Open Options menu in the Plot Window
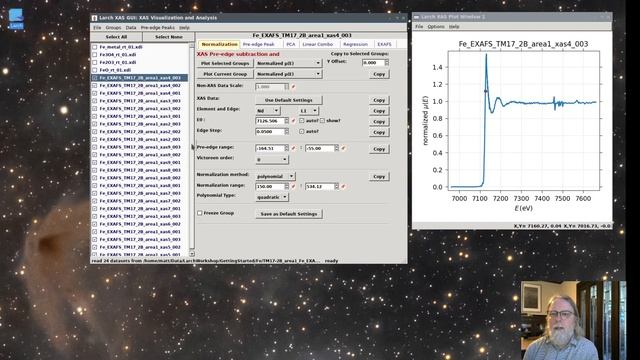Viewport: 640px width, 360px height. pos(436,27)
